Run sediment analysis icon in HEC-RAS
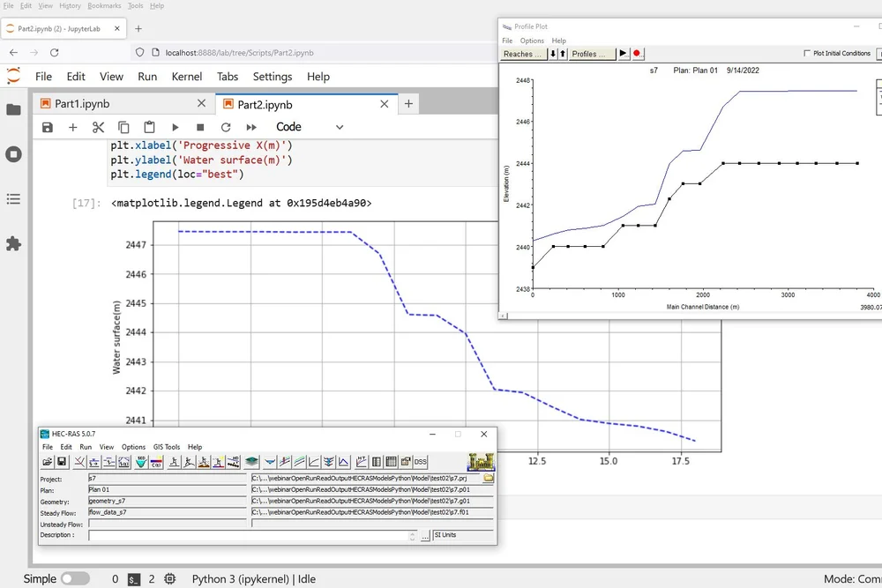 [x=204, y=462]
